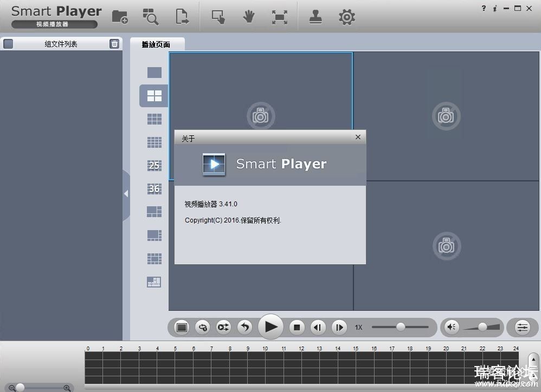This screenshot has height=392, width=541.
Task: Toggle shuffle playback button
Action: (223, 327)
